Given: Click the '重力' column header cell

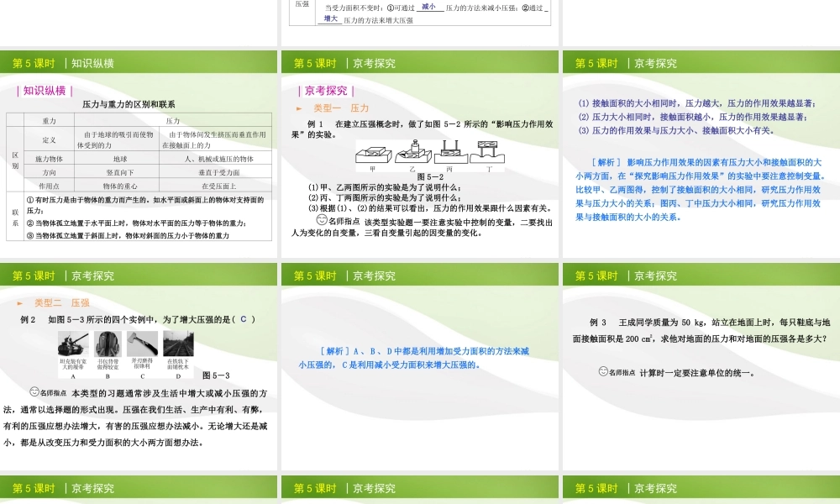Looking at the screenshot, I should point(50,120).
